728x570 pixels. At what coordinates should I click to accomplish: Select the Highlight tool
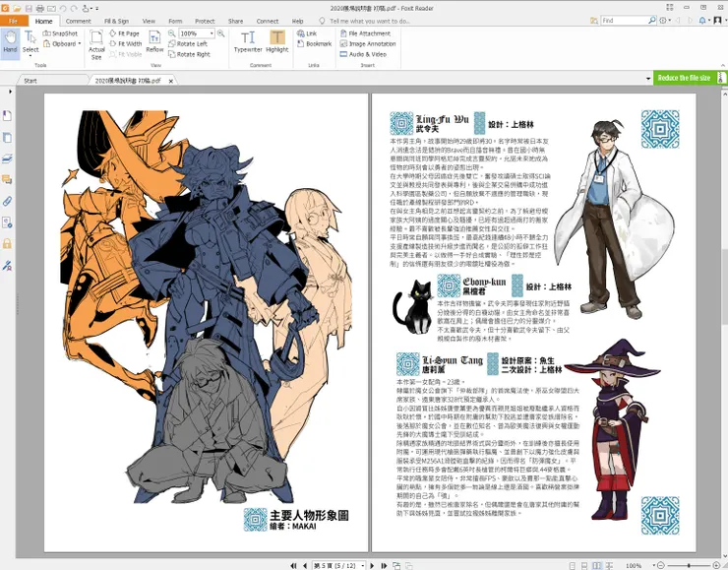tap(277, 41)
